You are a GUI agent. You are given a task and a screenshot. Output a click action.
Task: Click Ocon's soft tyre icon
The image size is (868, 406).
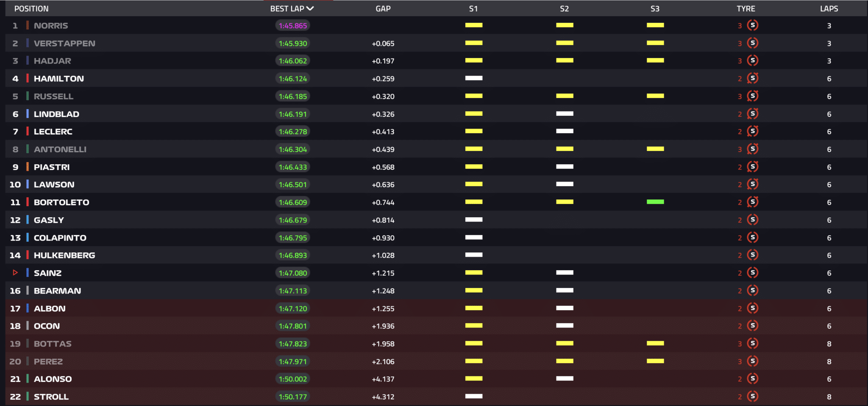pyautogui.click(x=753, y=326)
